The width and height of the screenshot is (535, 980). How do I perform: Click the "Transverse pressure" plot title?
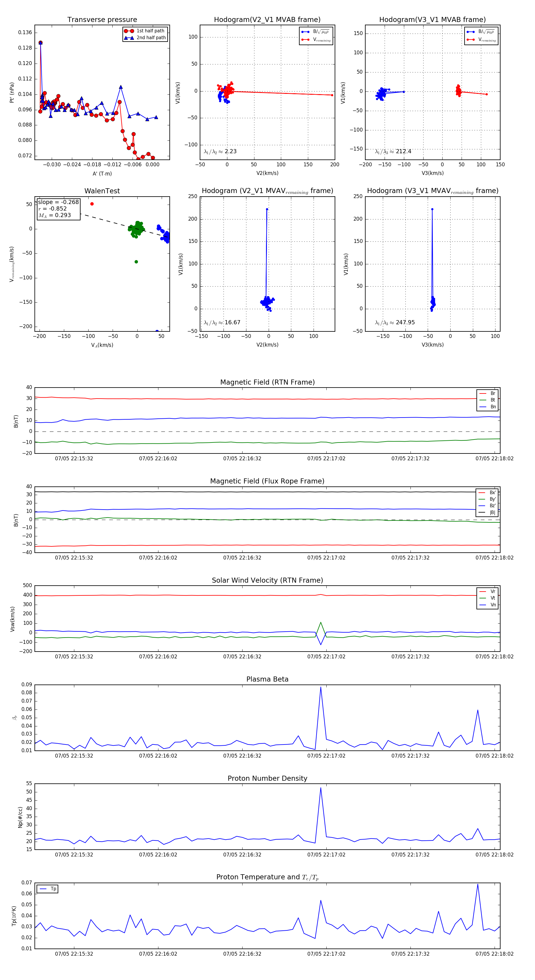coord(102,20)
